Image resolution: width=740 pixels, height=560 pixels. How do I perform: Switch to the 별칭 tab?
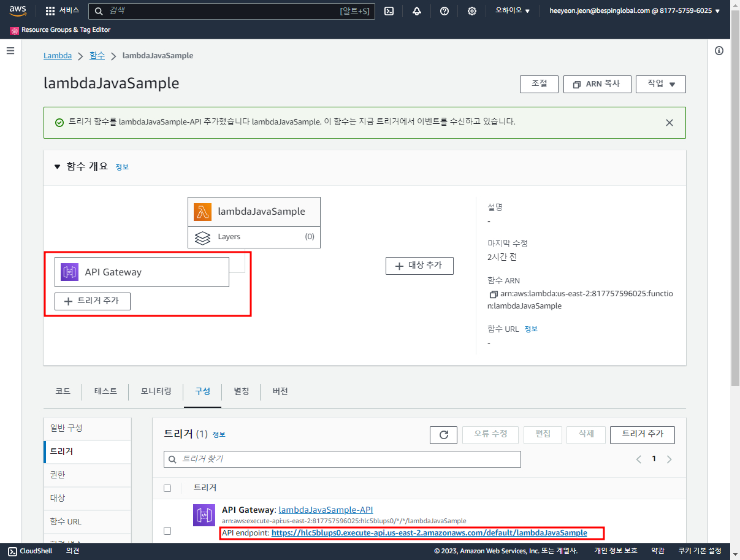pos(242,391)
